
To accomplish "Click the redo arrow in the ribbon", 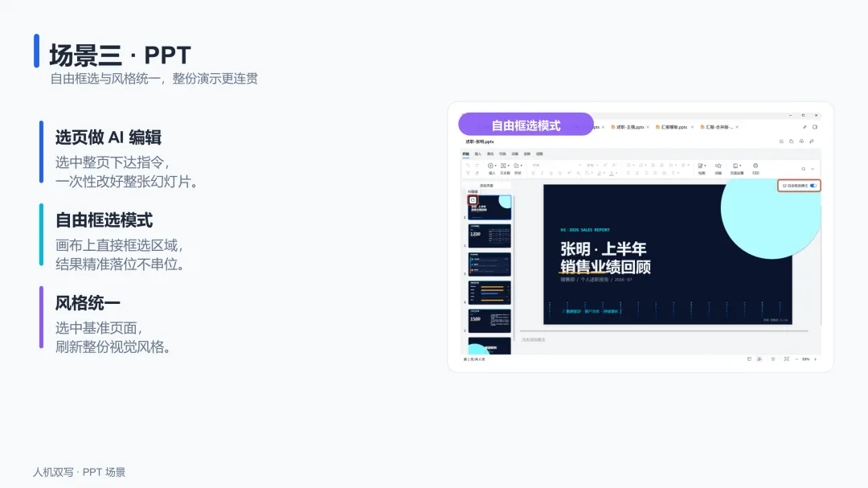I will pos(477,166).
